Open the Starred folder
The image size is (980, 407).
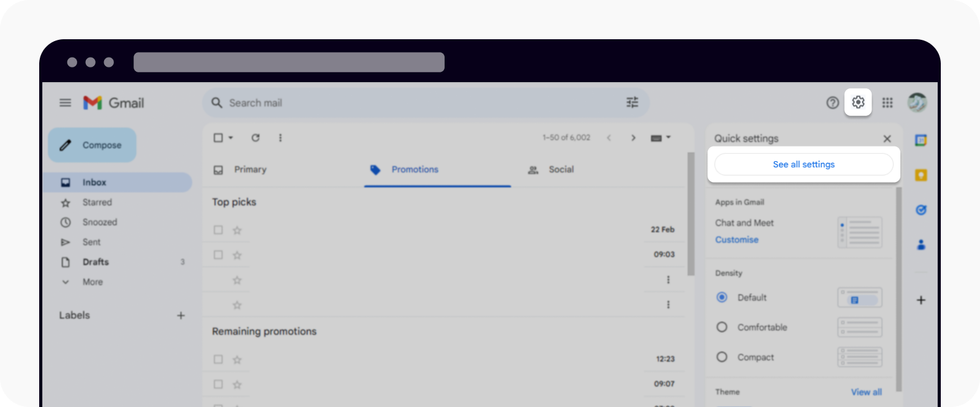[x=97, y=202]
